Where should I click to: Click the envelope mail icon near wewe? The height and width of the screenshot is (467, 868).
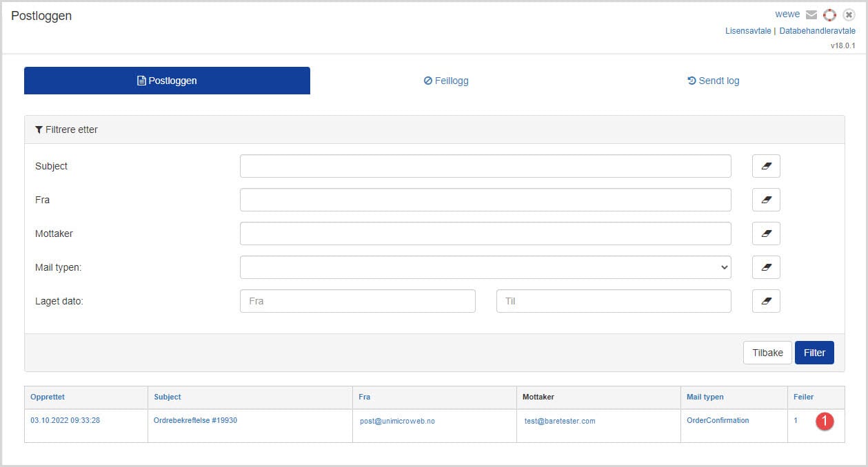click(x=811, y=14)
